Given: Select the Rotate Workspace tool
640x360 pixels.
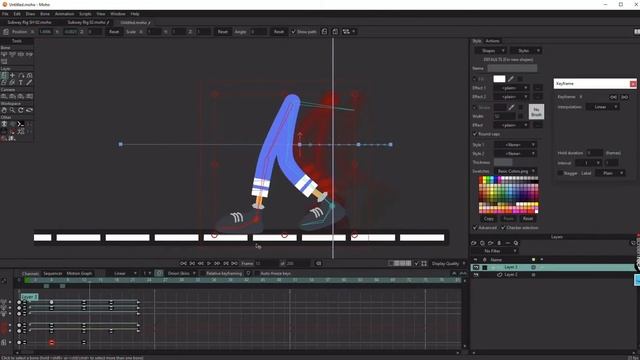Looking at the screenshot, I should 21,110.
